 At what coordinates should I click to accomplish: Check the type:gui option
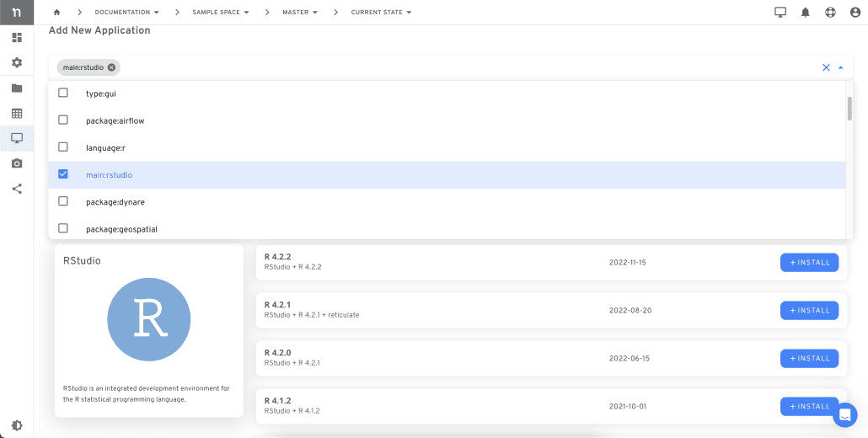pyautogui.click(x=63, y=93)
